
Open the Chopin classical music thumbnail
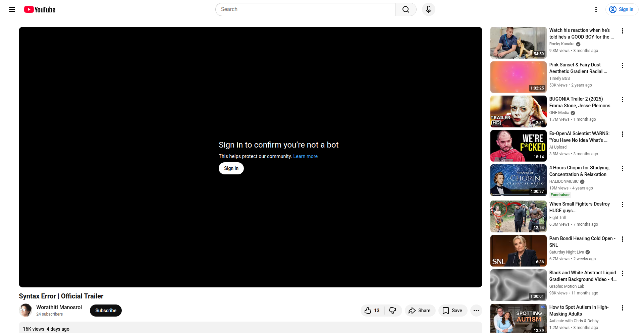point(519,180)
